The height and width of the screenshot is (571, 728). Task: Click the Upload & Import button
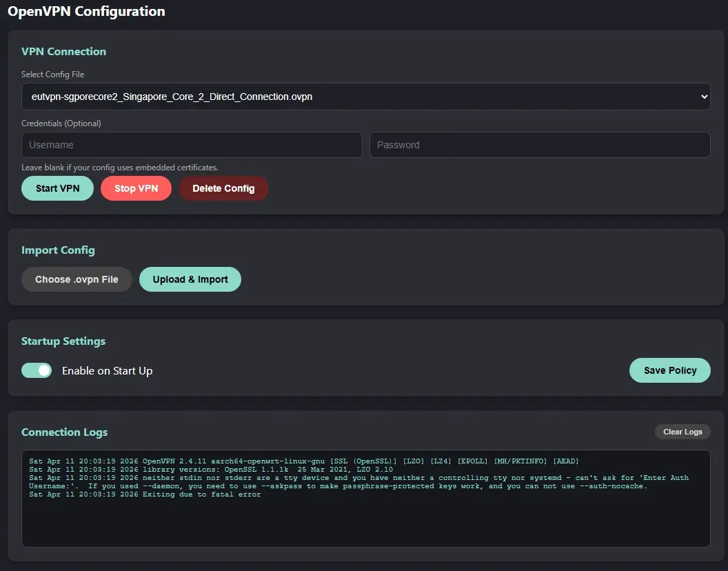[190, 279]
